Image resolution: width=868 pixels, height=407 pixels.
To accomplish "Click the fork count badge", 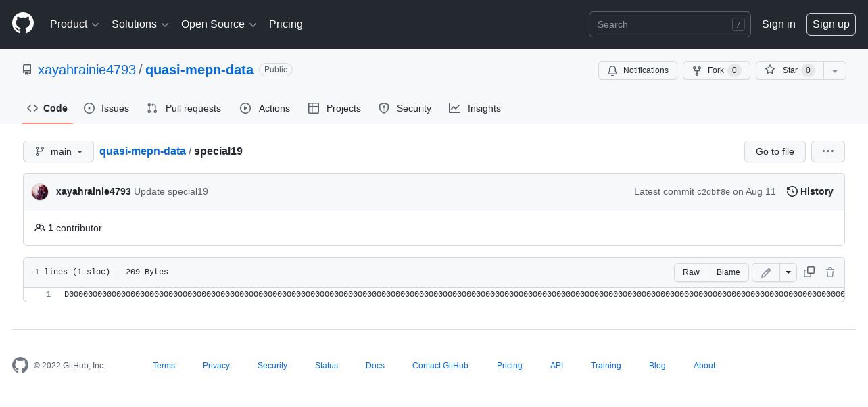I will pyautogui.click(x=734, y=70).
